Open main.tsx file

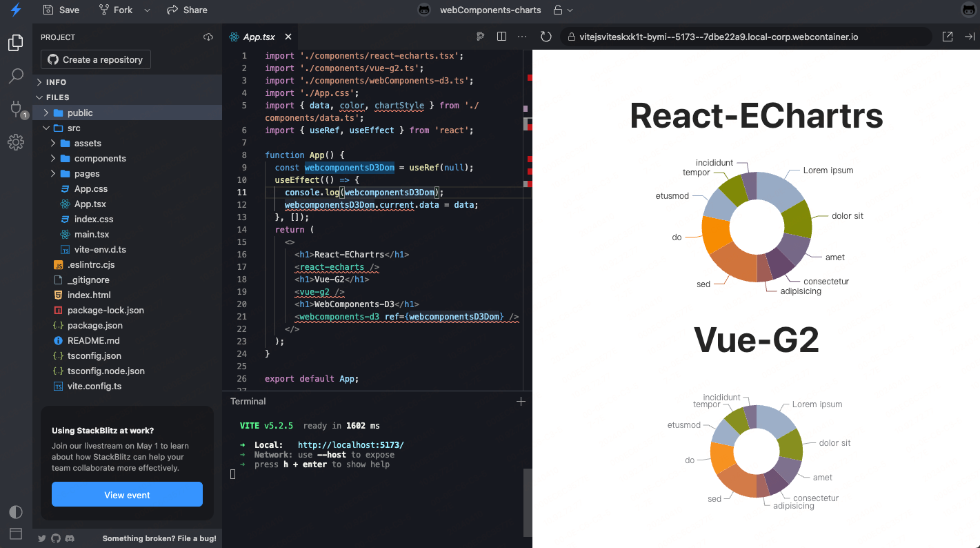(x=127, y=234)
